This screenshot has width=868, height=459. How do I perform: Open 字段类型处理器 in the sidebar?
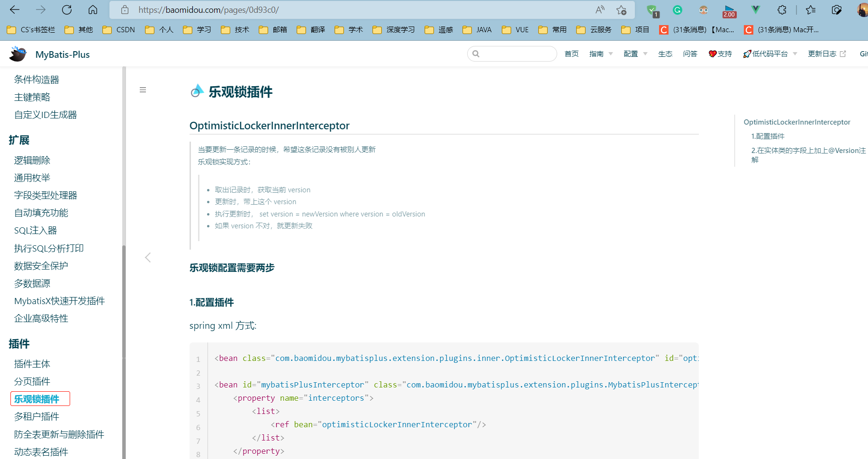[45, 195]
